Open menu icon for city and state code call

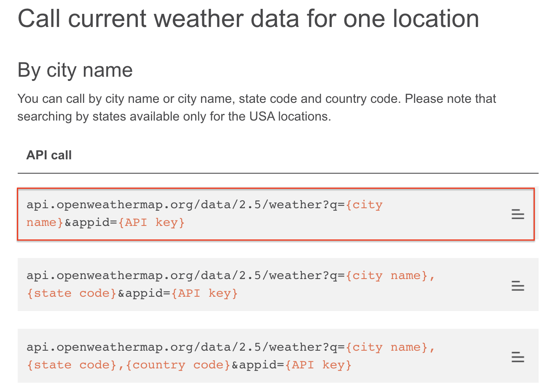coord(518,286)
